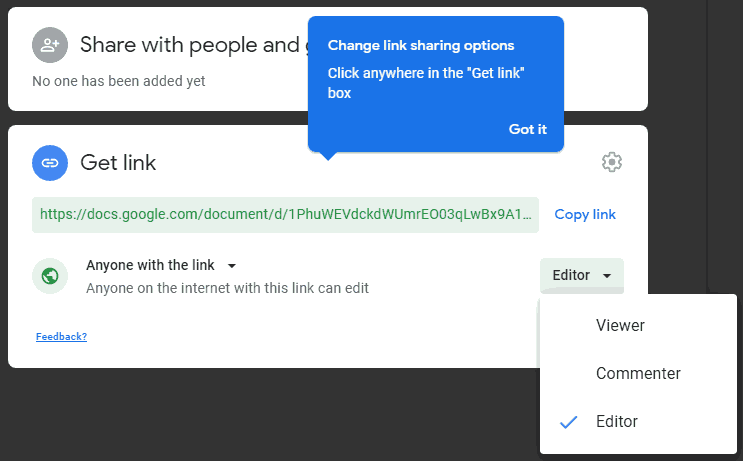Click the add-person icon in Share section

tap(49, 45)
